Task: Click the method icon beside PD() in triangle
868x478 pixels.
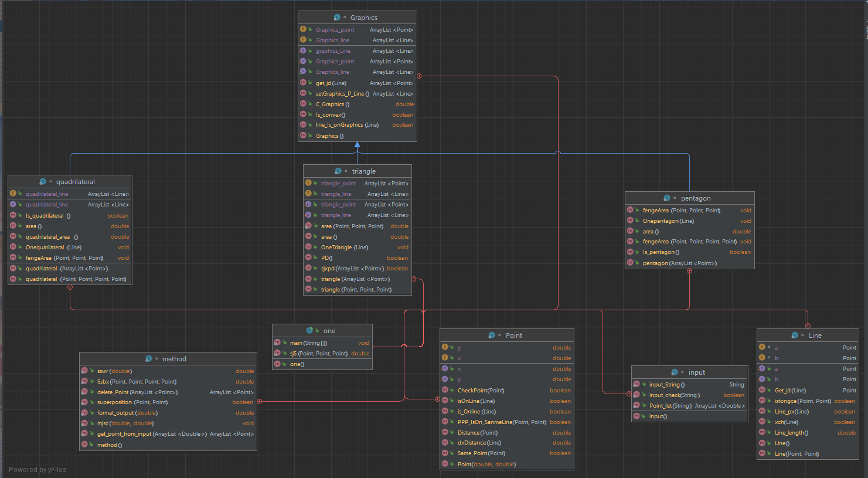Action: (x=308, y=257)
